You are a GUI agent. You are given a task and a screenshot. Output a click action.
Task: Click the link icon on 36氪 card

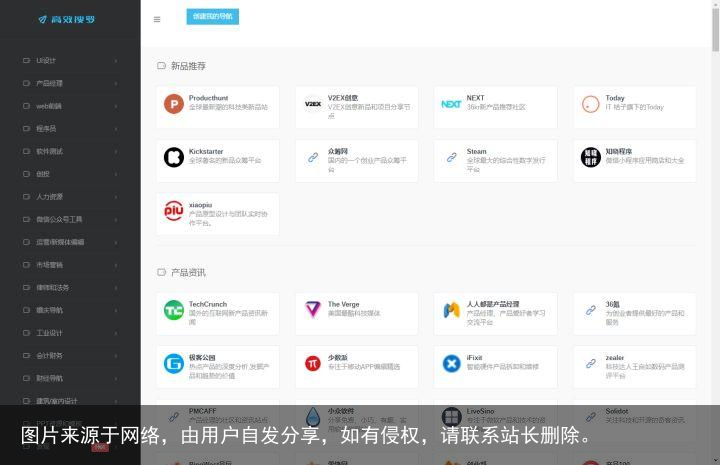click(x=591, y=310)
